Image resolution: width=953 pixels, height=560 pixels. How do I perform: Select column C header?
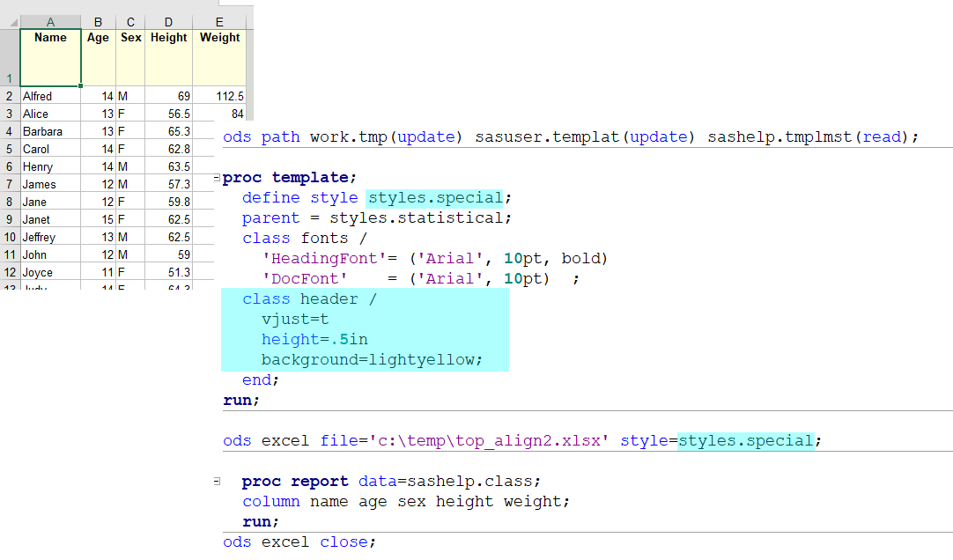130,22
